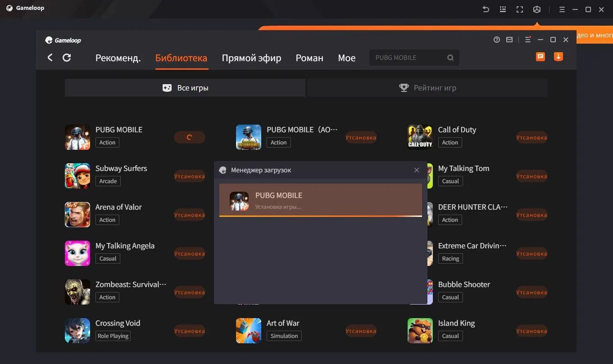
Task: Select the Библиотека tab
Action: (x=181, y=58)
